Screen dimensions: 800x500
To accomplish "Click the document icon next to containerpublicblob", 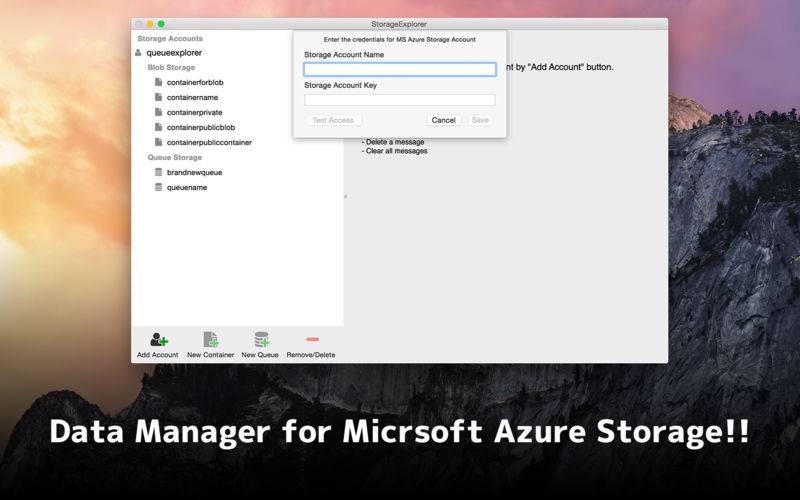I will (x=159, y=127).
